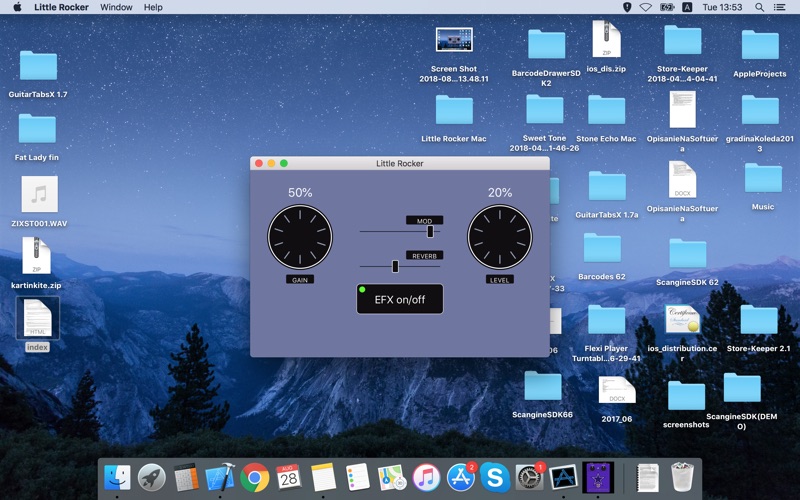Click the shield icon in menu bar
Screen dimensions: 800x500
point(627,7)
